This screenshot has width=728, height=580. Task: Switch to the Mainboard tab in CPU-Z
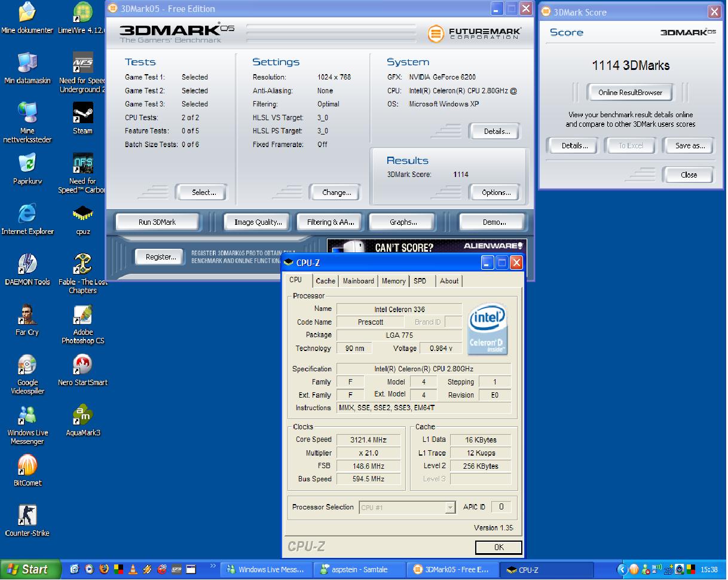coord(359,281)
